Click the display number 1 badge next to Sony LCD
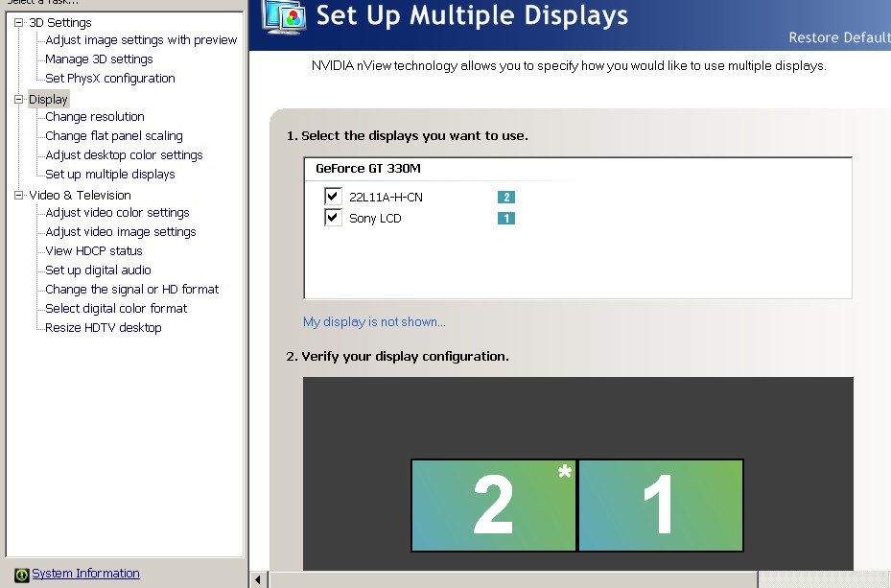The image size is (891, 588). pos(506,218)
